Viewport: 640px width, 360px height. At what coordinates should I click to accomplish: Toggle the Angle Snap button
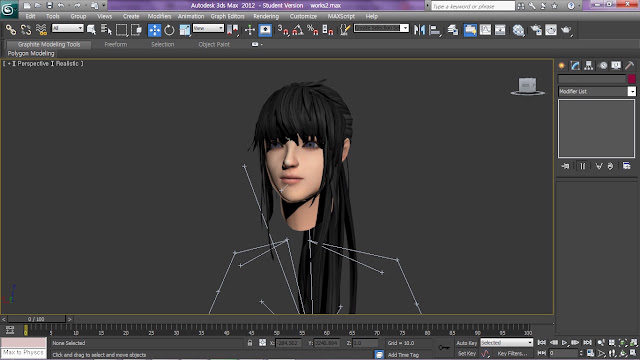298,30
